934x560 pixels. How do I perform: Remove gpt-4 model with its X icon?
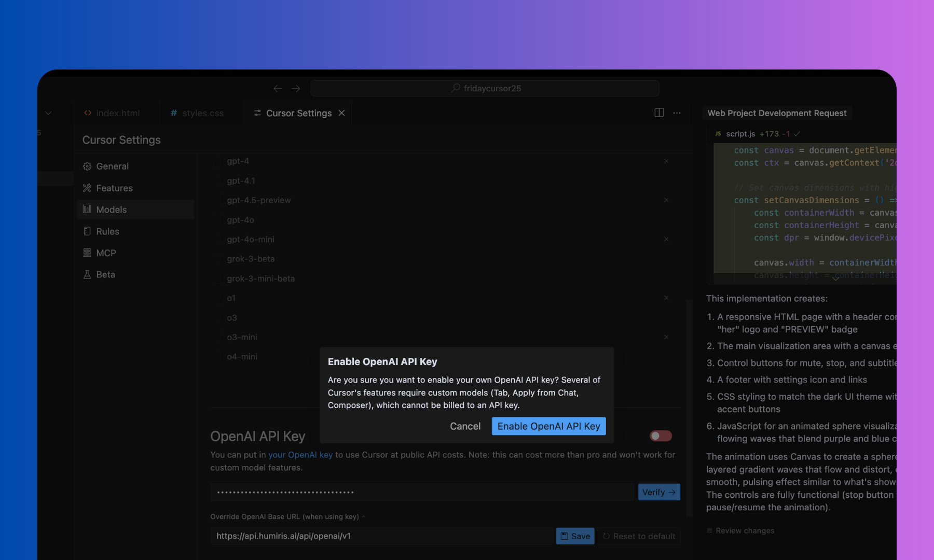click(x=666, y=161)
